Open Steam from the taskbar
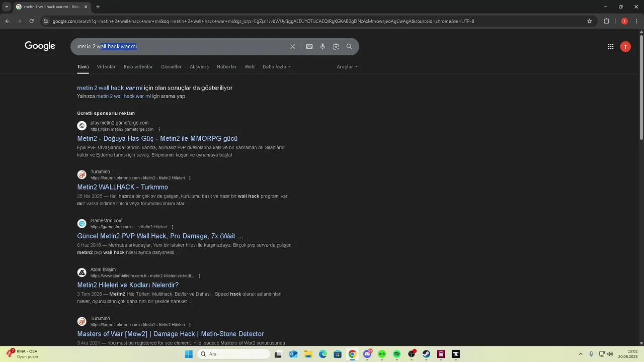Image resolution: width=644 pixels, height=362 pixels. coord(426,354)
